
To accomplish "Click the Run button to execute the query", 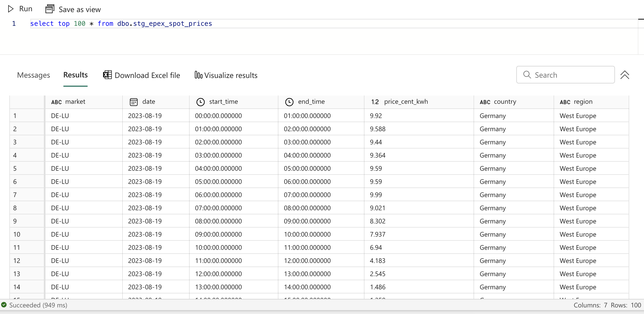I will pos(20,9).
